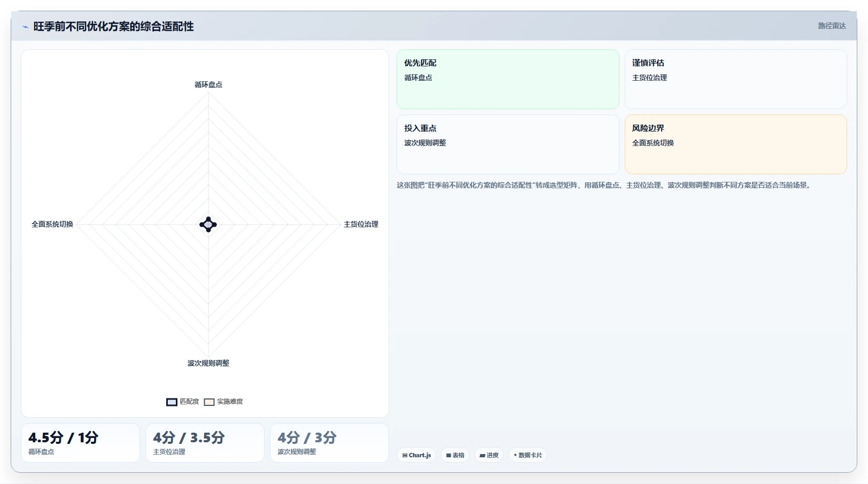
Task: Click 主货位治理 inside the 谨慎评估 card
Action: pos(649,78)
